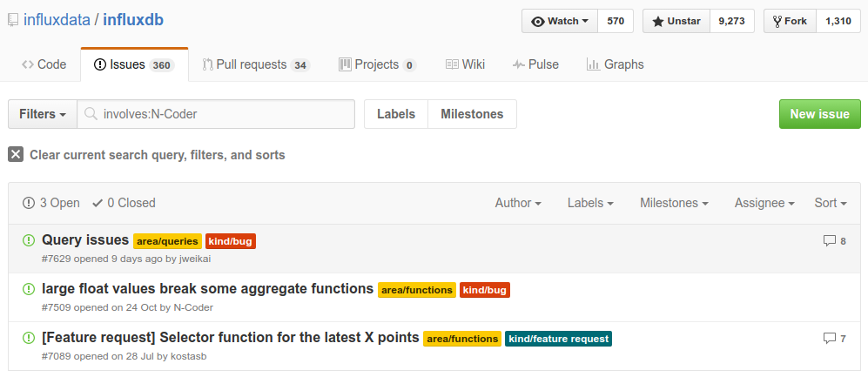The image size is (868, 377).
Task: Click the comment bubble icon on Query issues
Action: coord(829,241)
